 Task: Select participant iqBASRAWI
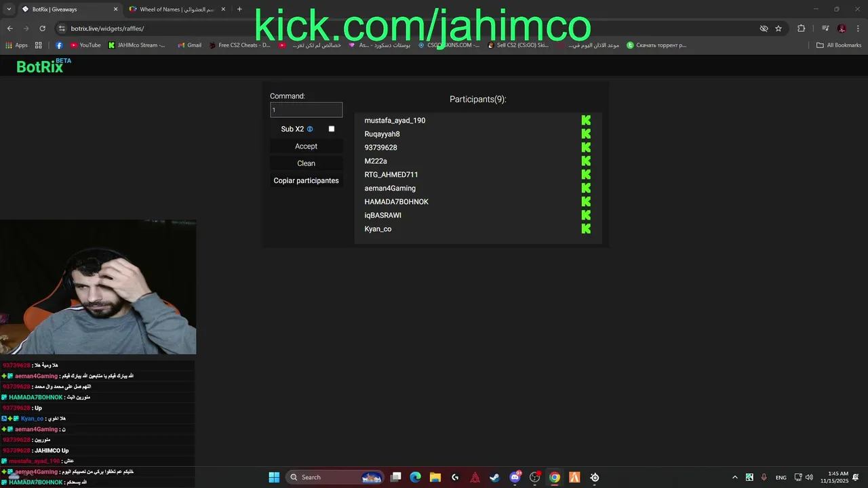[x=382, y=216]
